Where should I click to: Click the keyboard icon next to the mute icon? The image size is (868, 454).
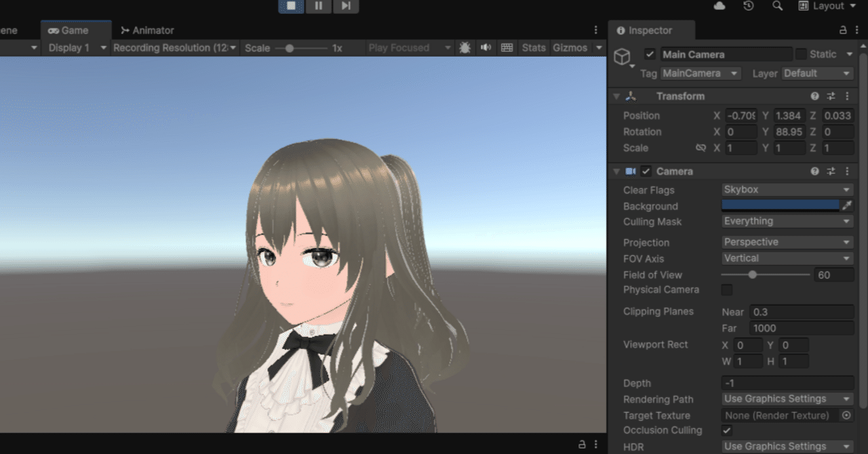[x=506, y=47]
